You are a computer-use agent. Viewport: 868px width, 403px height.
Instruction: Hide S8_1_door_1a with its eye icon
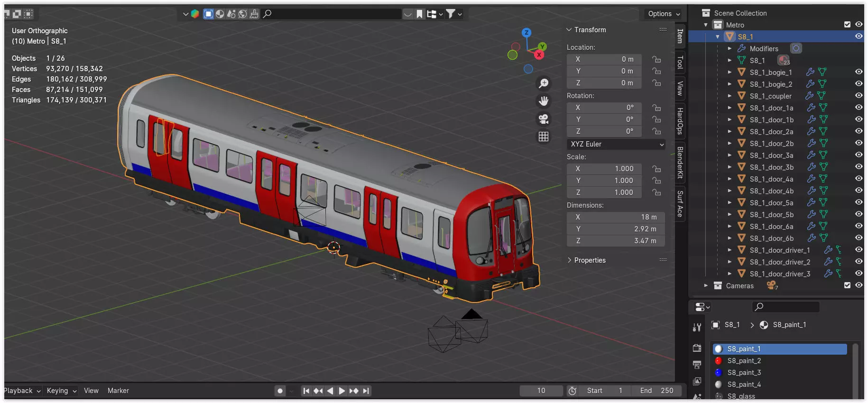coord(859,108)
